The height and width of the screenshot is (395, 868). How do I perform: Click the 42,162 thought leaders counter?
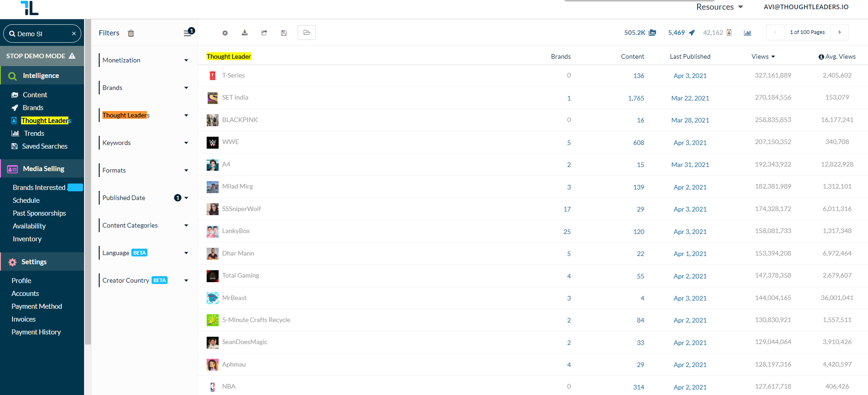tap(717, 33)
